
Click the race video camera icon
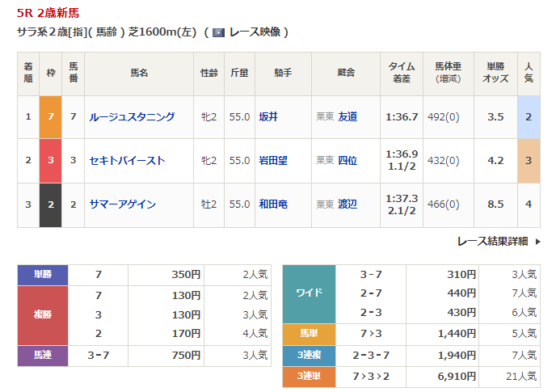pyautogui.click(x=218, y=32)
